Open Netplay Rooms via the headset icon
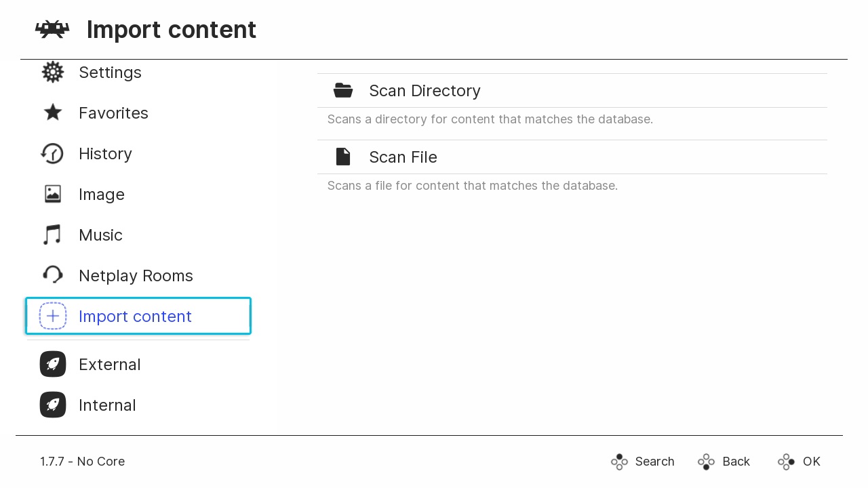This screenshot has height=488, width=868. click(x=53, y=275)
